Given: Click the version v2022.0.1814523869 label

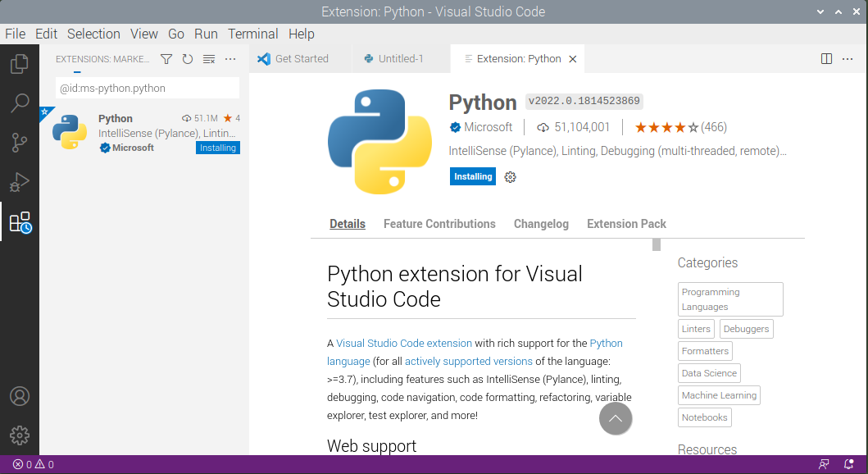Looking at the screenshot, I should pos(584,101).
